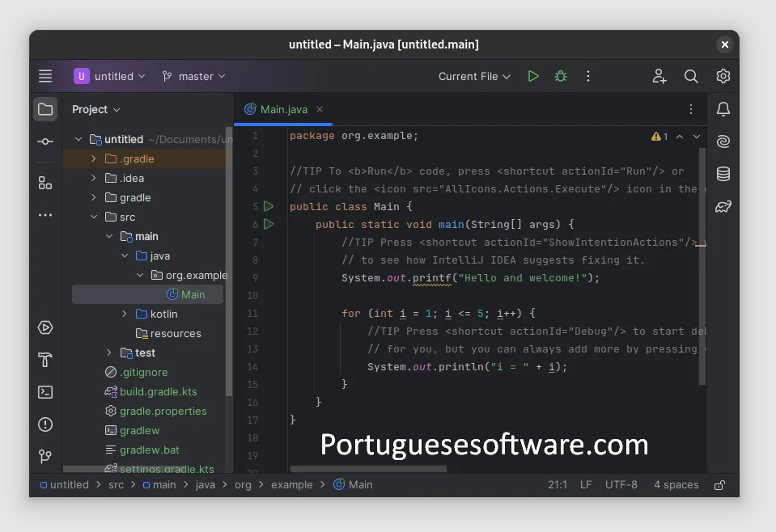
Task: Open the Terminal tool window
Action: tap(45, 392)
